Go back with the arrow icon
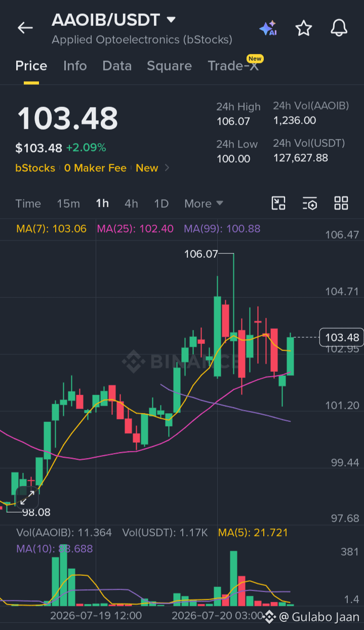This screenshot has height=630, width=364. [25, 28]
